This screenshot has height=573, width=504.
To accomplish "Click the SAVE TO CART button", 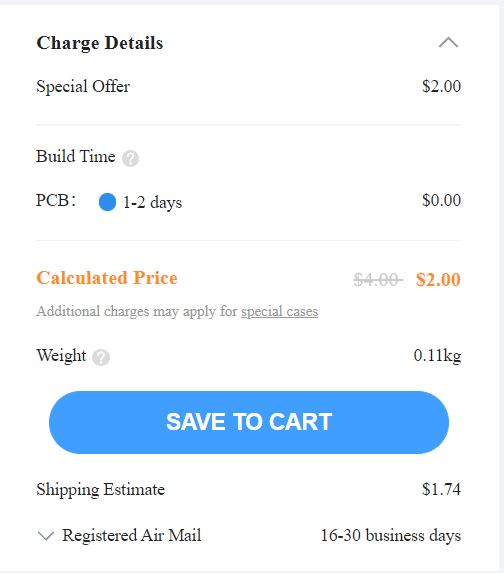I will coord(249,422).
